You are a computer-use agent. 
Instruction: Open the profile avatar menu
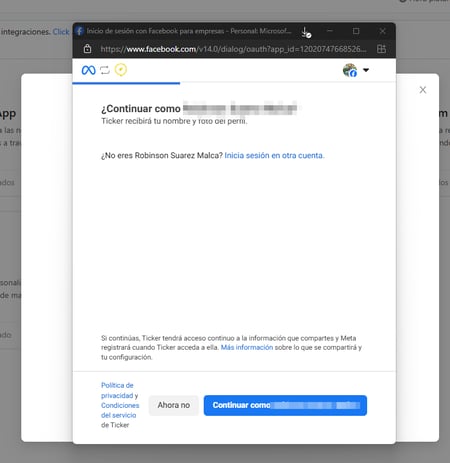350,70
